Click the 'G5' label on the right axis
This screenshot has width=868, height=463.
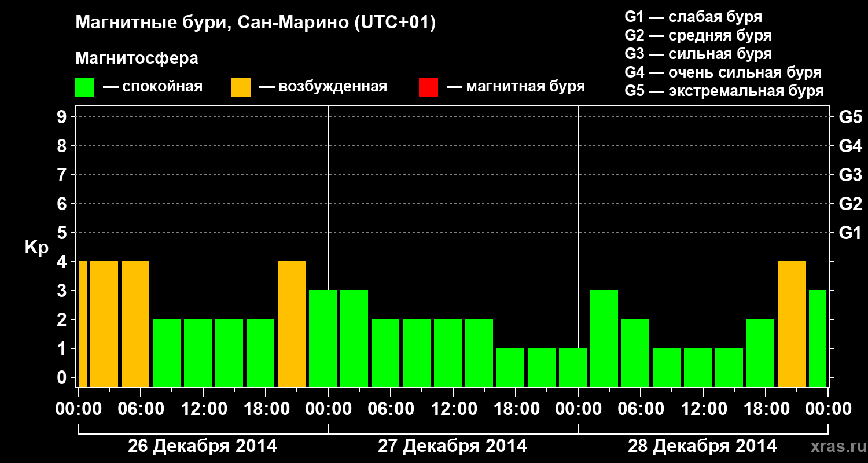click(850, 117)
